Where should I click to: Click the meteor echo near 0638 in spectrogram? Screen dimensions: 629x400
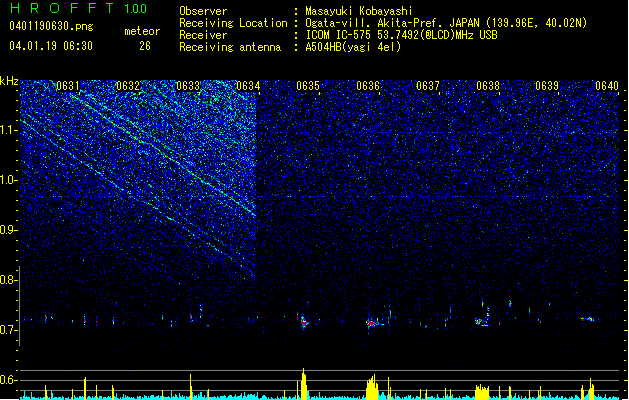482,321
